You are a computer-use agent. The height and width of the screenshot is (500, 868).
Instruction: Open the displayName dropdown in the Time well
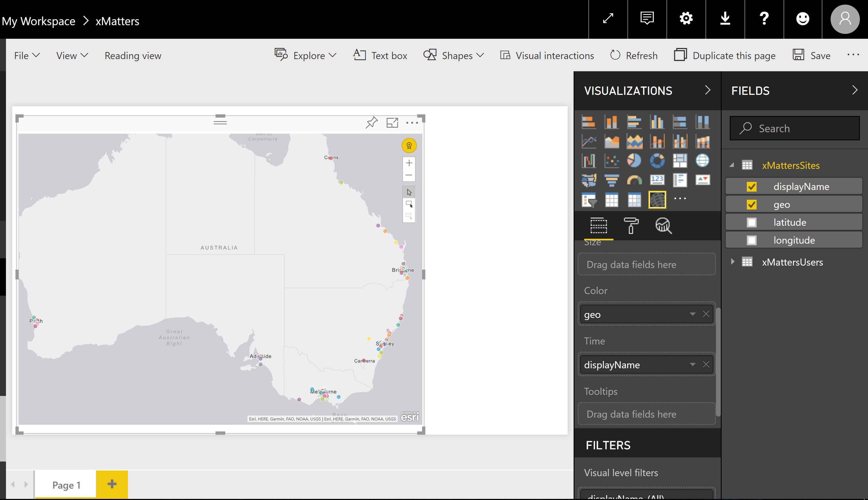pyautogui.click(x=693, y=365)
